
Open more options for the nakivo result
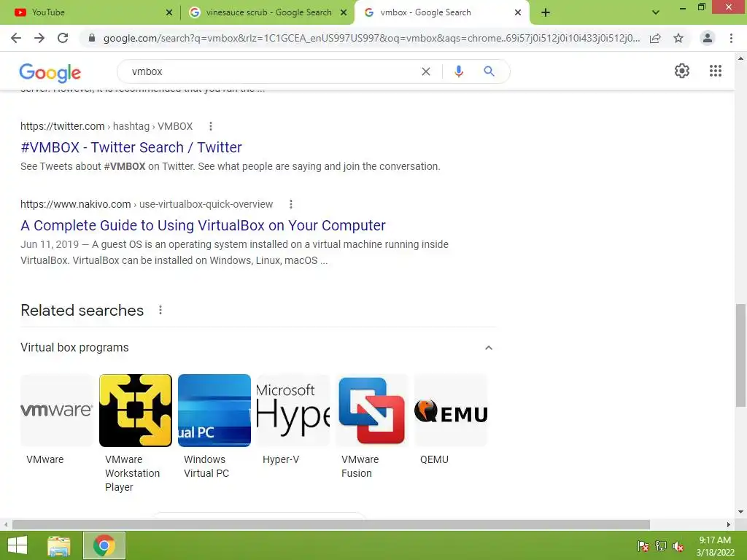tap(290, 204)
